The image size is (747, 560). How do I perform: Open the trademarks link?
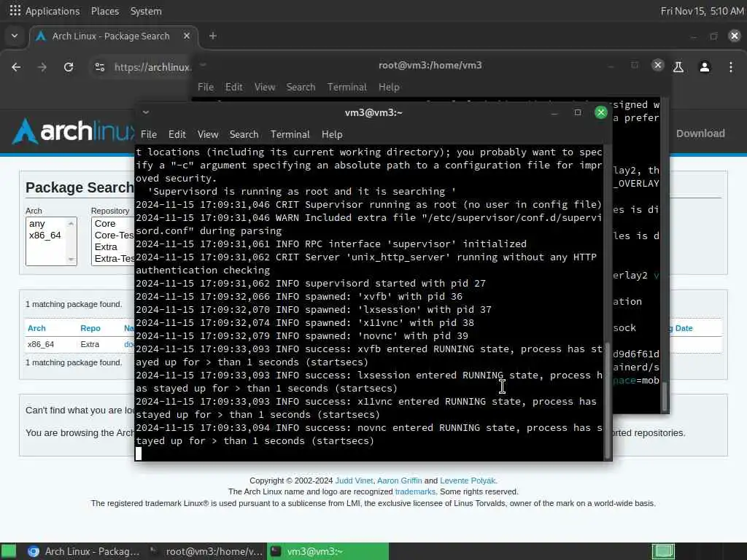[415, 491]
